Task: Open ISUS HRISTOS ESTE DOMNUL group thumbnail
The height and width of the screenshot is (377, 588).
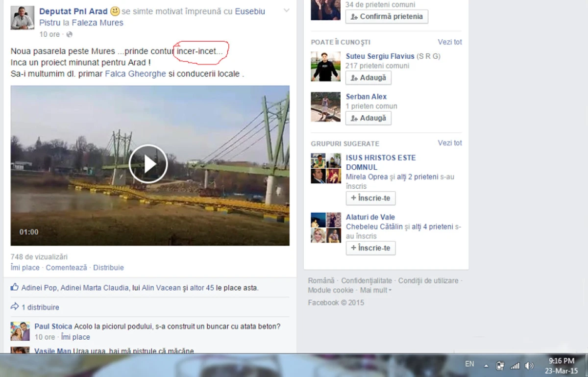Action: coord(326,168)
